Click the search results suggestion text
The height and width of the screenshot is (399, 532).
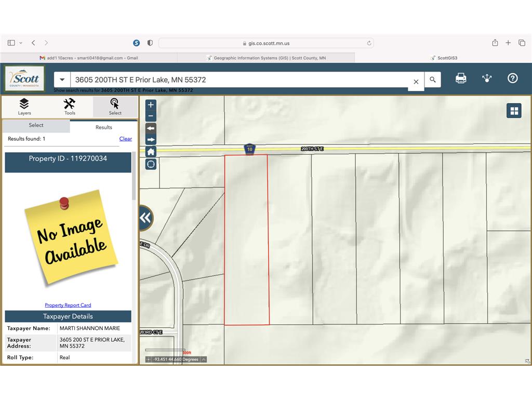tap(123, 90)
